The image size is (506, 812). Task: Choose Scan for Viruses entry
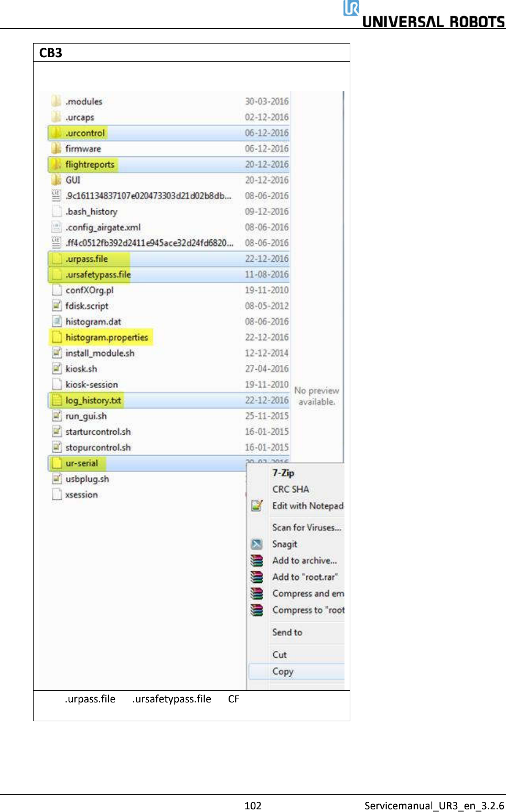point(307,527)
